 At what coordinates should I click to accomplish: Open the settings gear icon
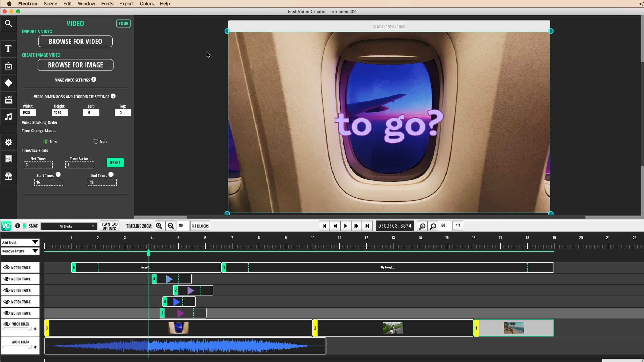(8, 142)
